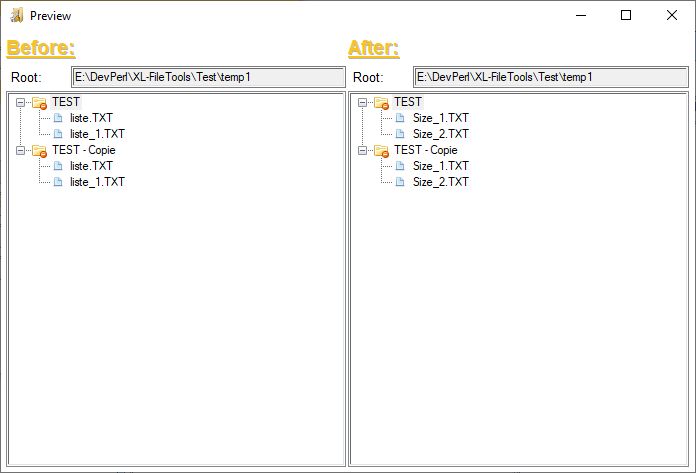Click TEST folder icon in After pane
The height and width of the screenshot is (473, 696).
click(x=381, y=103)
